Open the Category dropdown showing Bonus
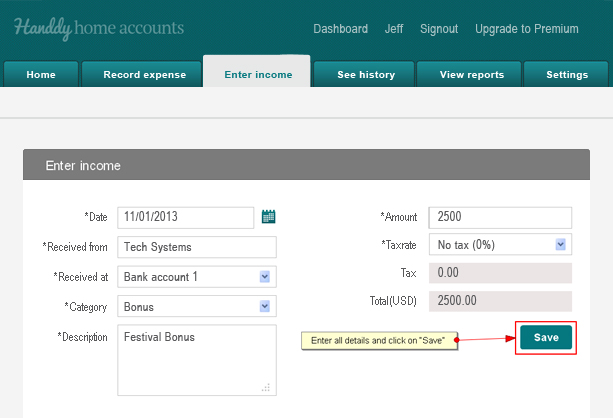 (197, 307)
